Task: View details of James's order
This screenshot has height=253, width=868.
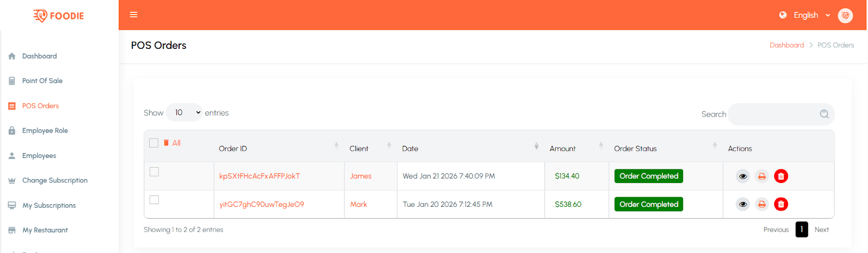Action: click(743, 176)
